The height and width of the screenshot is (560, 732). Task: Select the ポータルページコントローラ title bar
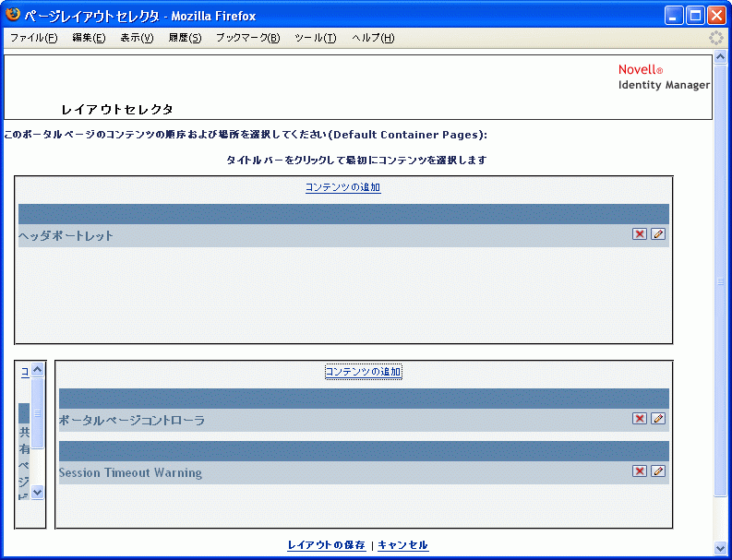click(x=364, y=399)
